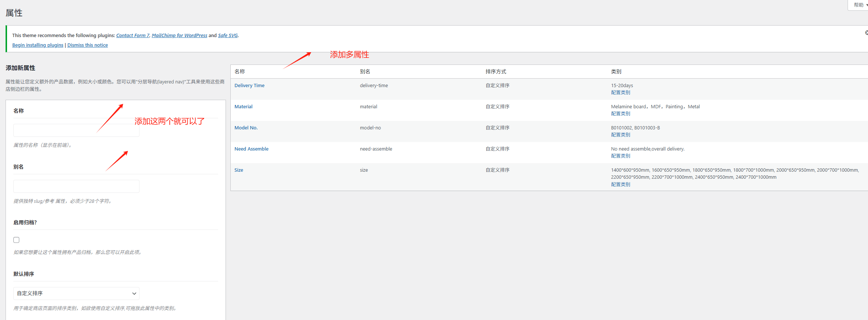
Task: Enable the 启用归档 archive checkbox
Action: click(x=16, y=240)
